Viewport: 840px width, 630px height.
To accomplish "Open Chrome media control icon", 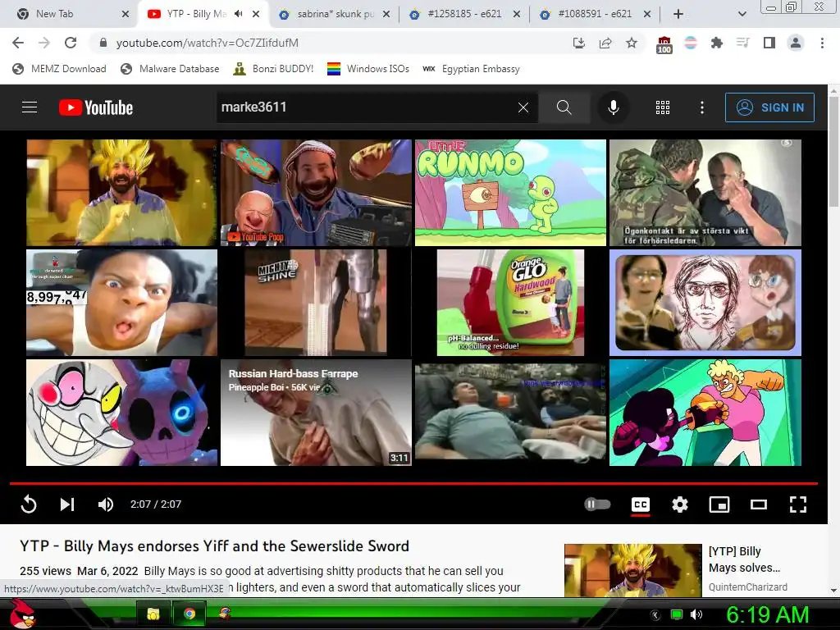I will coord(742,43).
